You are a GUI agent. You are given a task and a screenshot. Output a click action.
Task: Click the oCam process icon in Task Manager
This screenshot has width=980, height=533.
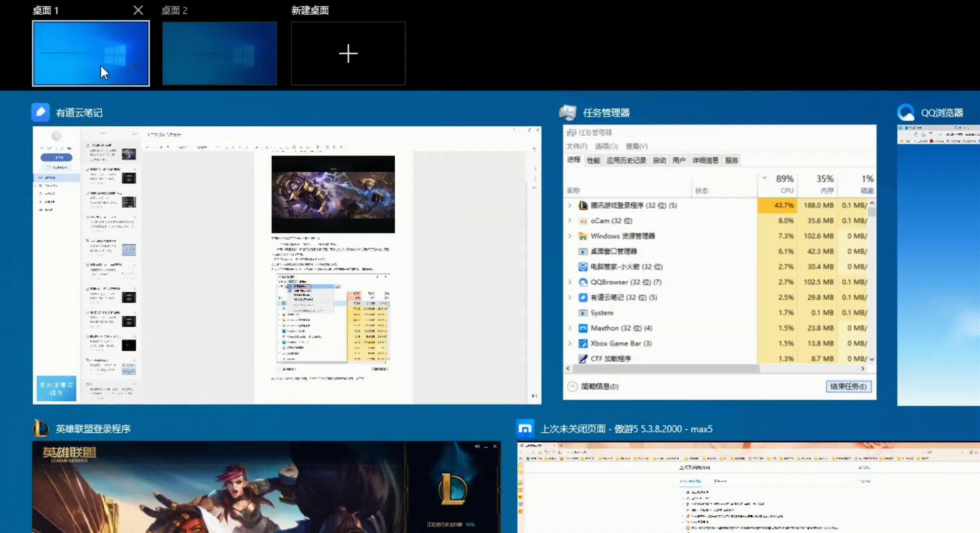[x=583, y=221]
